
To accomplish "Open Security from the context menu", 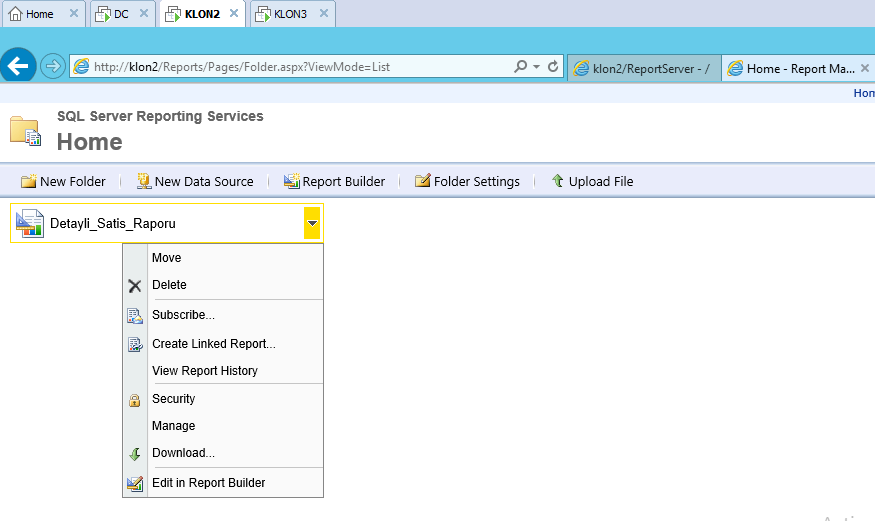I will pyautogui.click(x=173, y=399).
